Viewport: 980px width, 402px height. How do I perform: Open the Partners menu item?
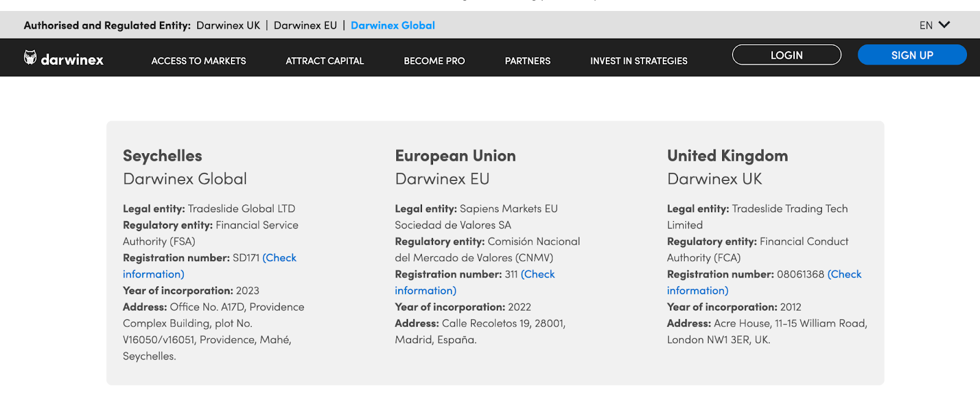click(527, 61)
